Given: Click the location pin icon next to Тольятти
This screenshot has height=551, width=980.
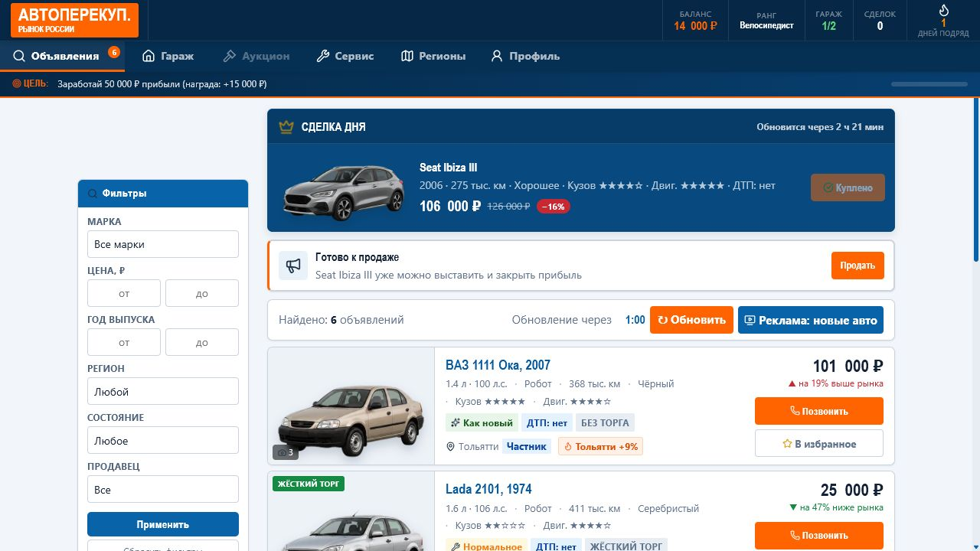Looking at the screenshot, I should pyautogui.click(x=450, y=446).
